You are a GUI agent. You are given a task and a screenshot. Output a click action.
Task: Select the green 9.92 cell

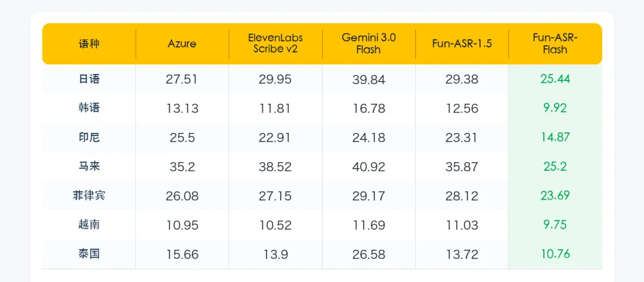555,108
